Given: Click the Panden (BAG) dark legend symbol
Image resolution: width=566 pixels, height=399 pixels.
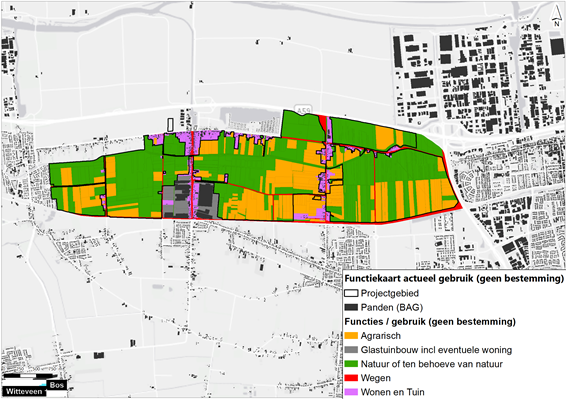Looking at the screenshot, I should (351, 307).
